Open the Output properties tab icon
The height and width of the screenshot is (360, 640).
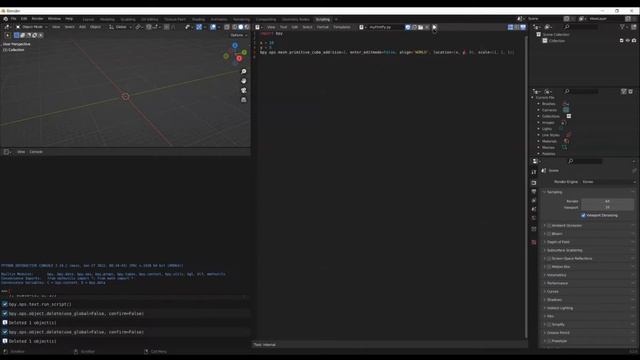534,191
